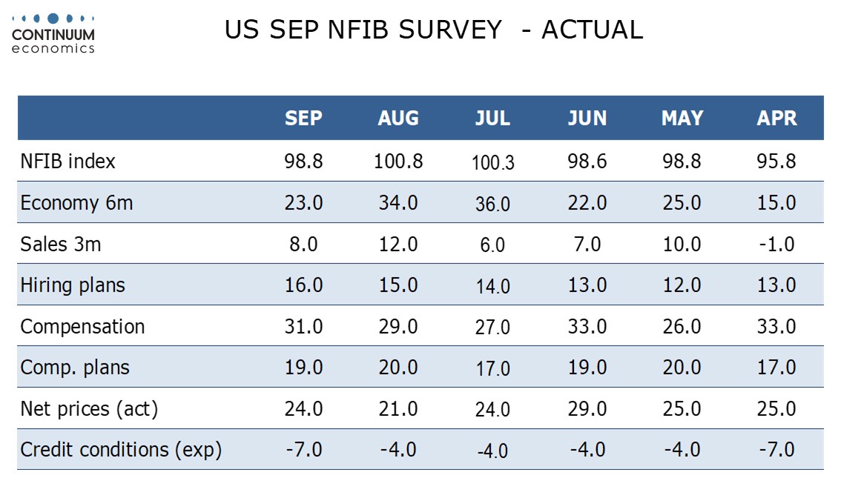Click the Compensation row label
Viewport: 841px width, 504px height.
point(82,326)
